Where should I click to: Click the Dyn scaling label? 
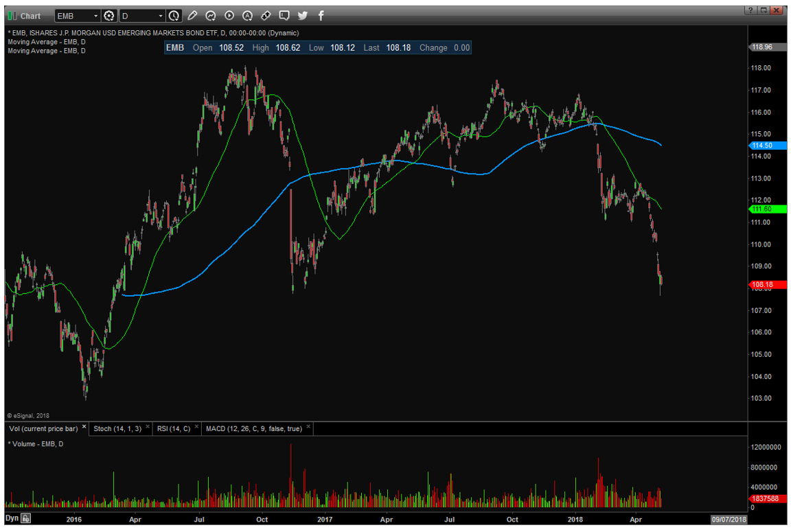tap(12, 518)
